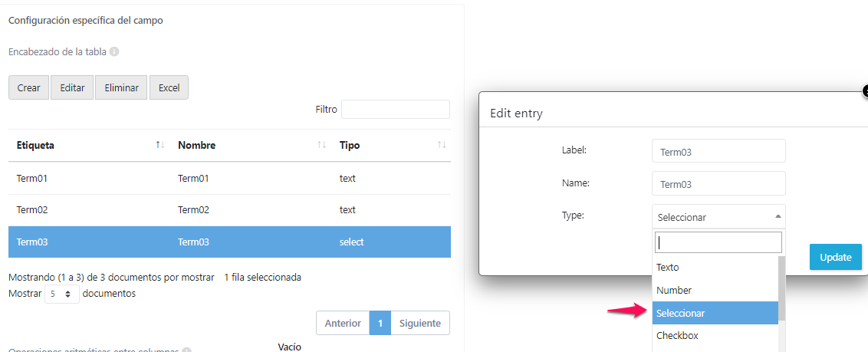Sort table by Nombre column arrows
868x352 pixels.
click(322, 145)
